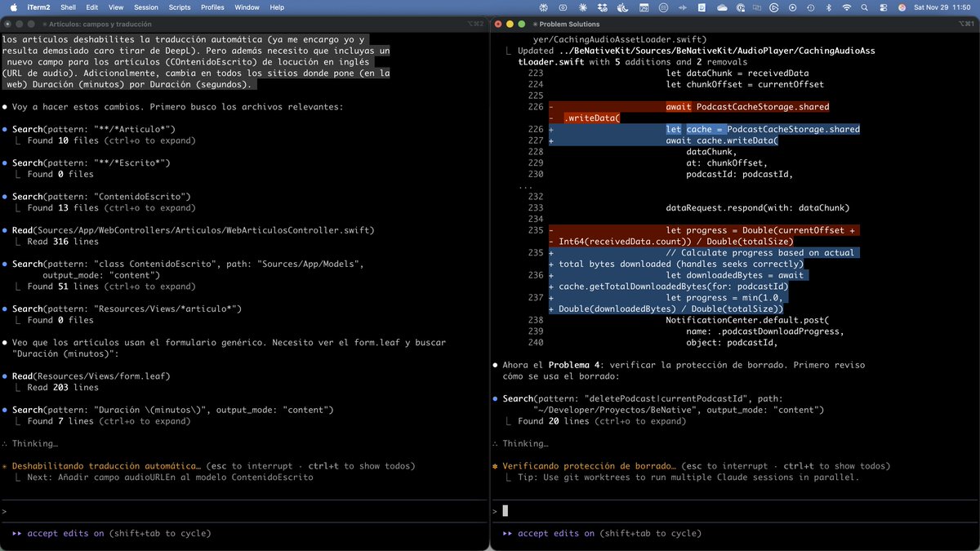
Task: Open Control Center
Action: pyautogui.click(x=884, y=7)
